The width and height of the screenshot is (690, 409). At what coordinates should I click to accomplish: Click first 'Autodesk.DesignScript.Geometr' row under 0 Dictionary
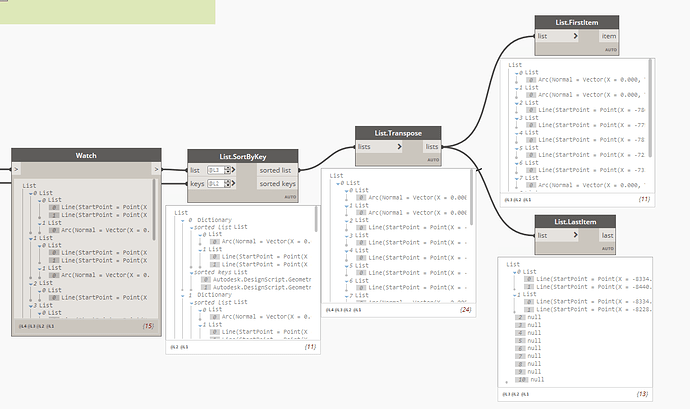click(257, 280)
